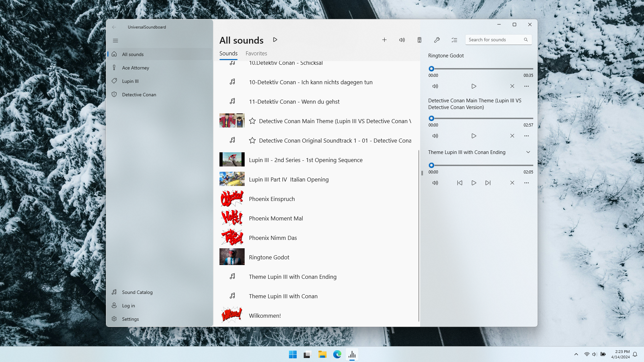Remove Detective Conan Main Theme player

pyautogui.click(x=512, y=136)
